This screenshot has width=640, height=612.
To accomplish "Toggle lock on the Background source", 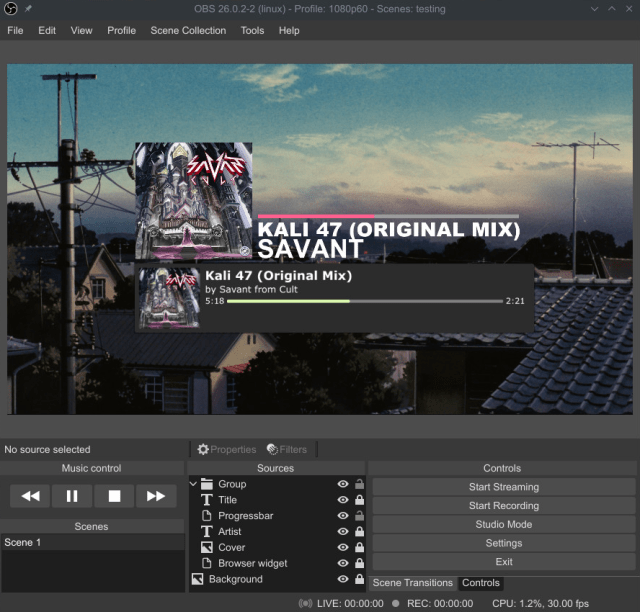I will pyautogui.click(x=360, y=579).
